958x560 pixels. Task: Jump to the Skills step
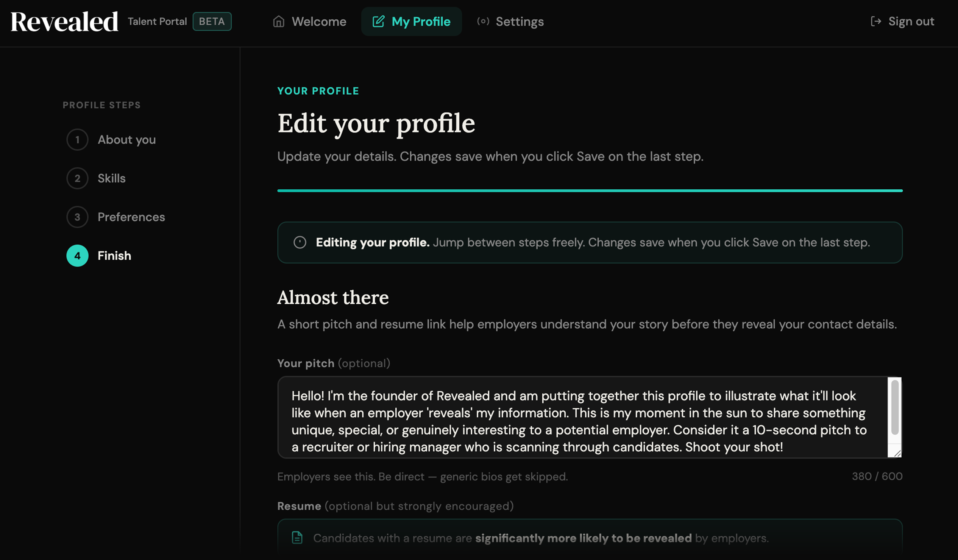(x=96, y=178)
